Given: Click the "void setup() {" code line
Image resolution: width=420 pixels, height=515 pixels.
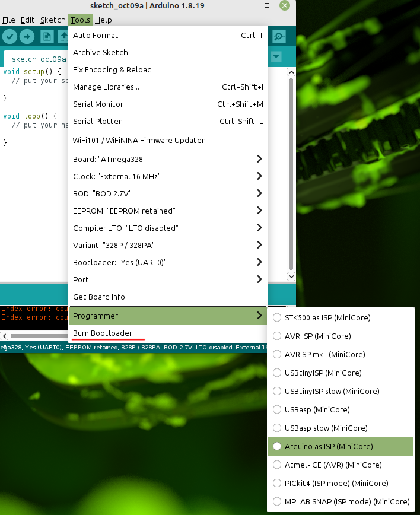Looking at the screenshot, I should [x=32, y=72].
